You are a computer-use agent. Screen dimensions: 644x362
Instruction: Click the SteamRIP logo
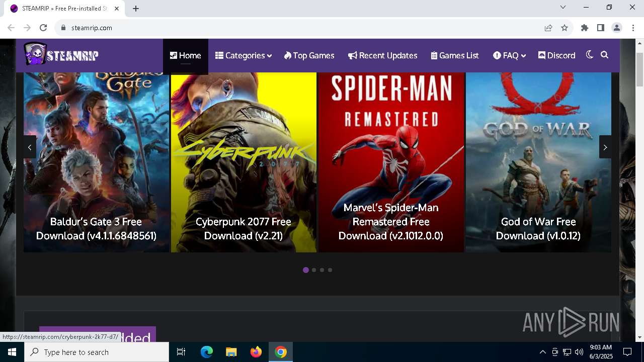click(61, 54)
